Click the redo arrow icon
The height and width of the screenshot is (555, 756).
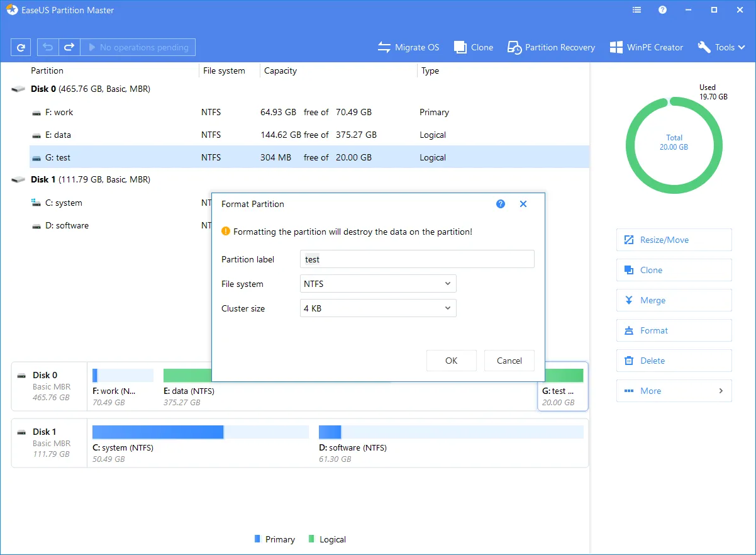pyautogui.click(x=69, y=47)
